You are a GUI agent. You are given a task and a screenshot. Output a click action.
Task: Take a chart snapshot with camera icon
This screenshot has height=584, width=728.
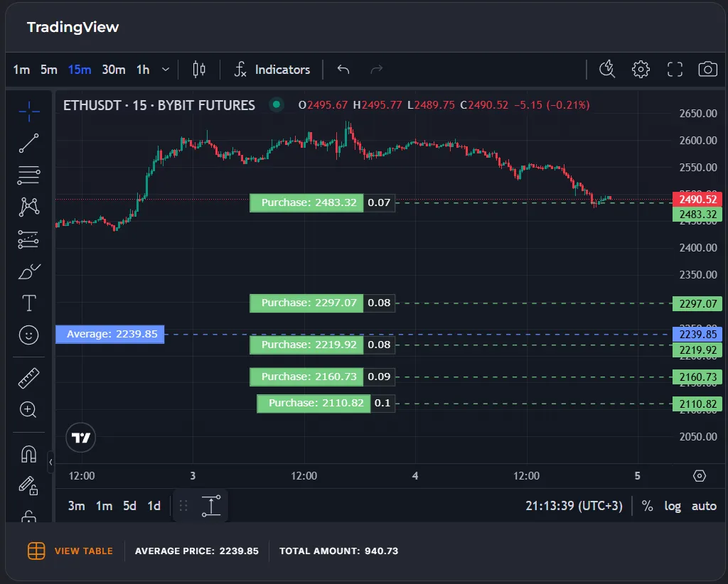pyautogui.click(x=707, y=69)
